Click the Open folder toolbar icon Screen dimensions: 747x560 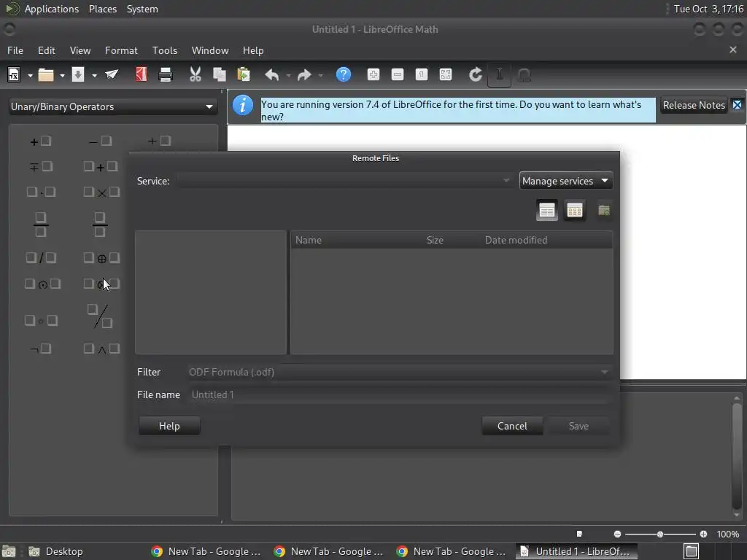[x=46, y=75]
